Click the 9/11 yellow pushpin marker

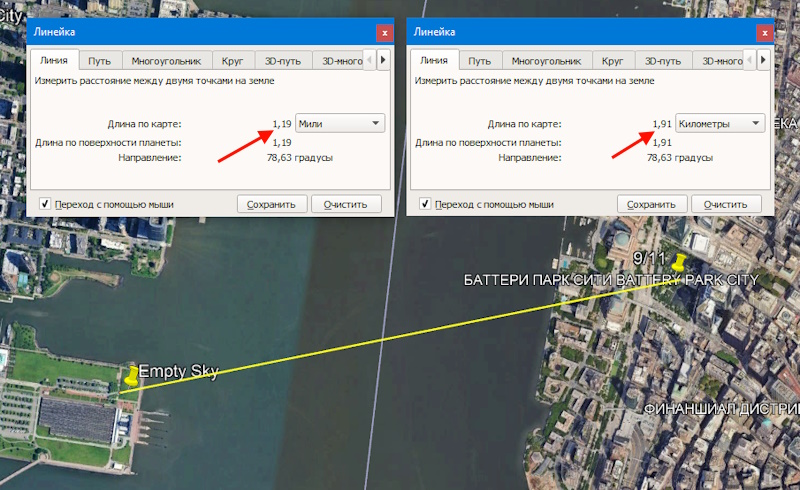tap(680, 262)
